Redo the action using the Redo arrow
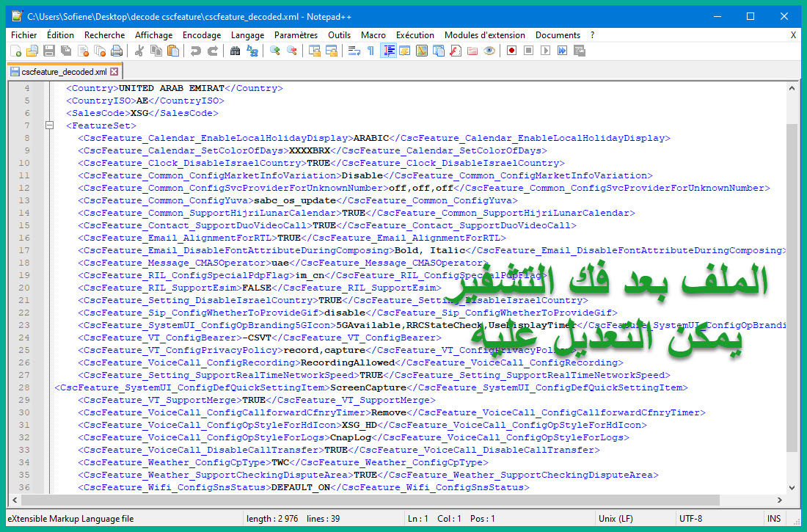 [213, 51]
